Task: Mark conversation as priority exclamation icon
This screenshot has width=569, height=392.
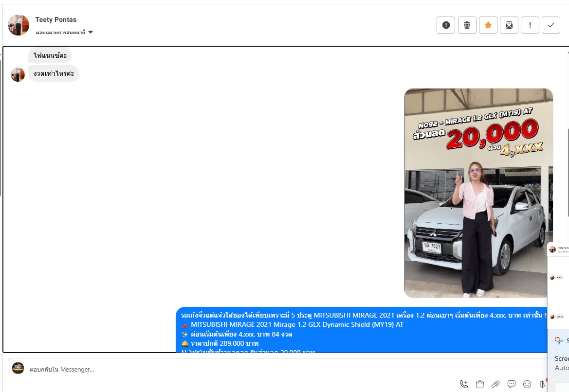Action: (530, 25)
